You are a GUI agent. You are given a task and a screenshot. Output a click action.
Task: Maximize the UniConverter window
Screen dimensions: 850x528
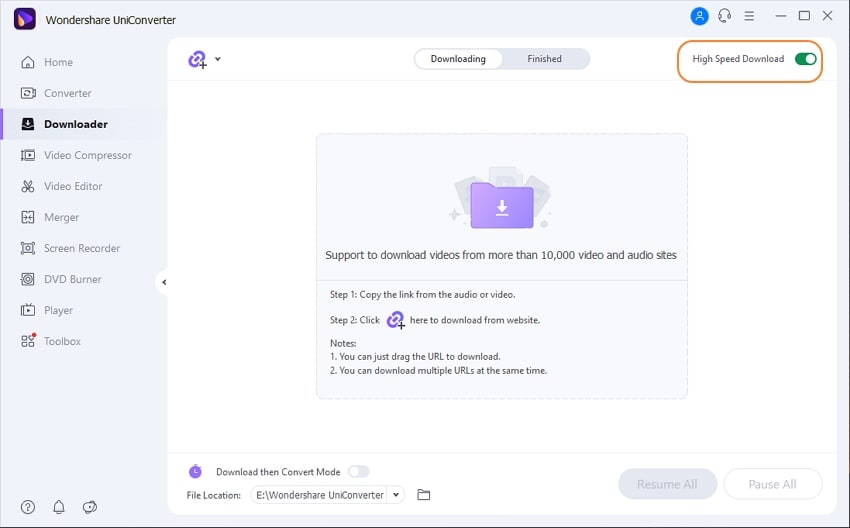[x=804, y=16]
